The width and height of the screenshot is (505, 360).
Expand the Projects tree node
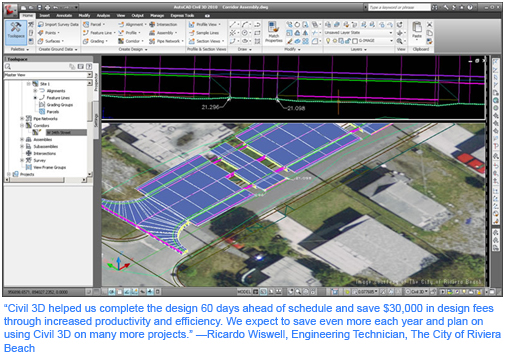[x=9, y=174]
